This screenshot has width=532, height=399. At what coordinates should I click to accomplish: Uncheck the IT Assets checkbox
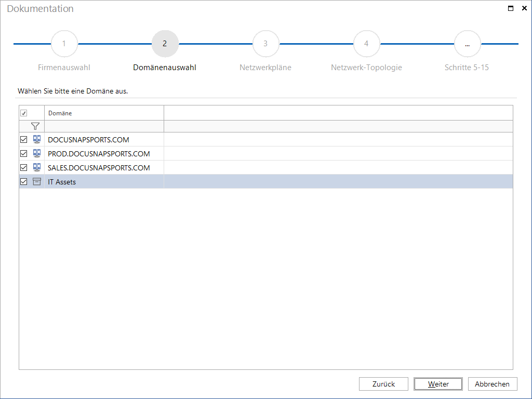click(24, 181)
